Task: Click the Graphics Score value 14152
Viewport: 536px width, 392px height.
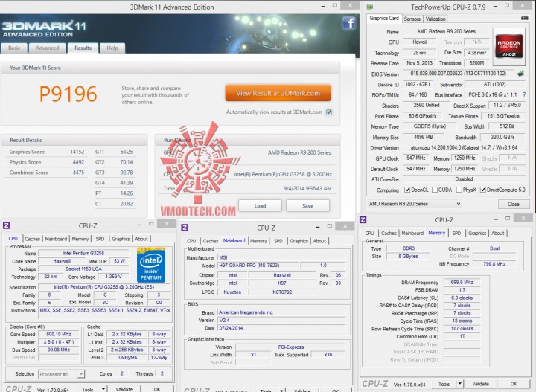Action: [77, 152]
